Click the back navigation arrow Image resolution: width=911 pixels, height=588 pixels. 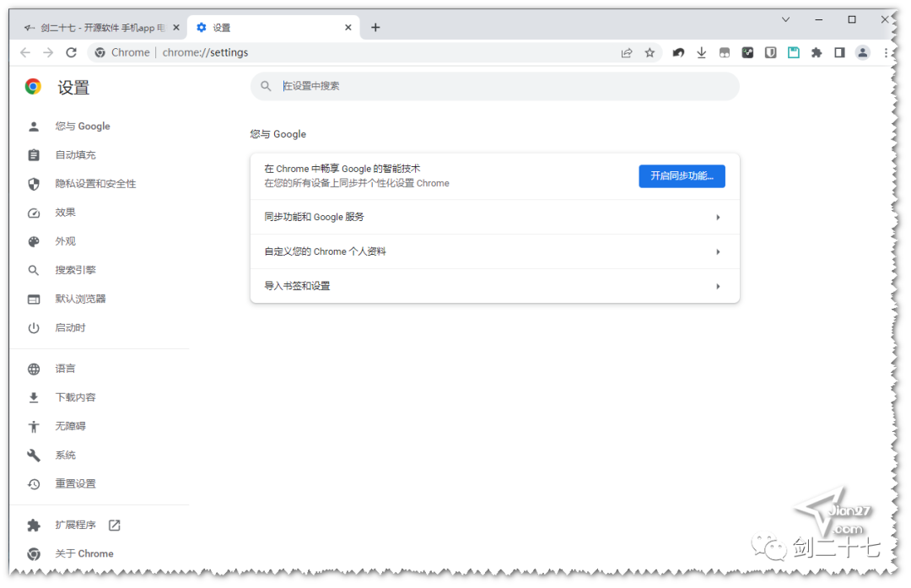25,53
